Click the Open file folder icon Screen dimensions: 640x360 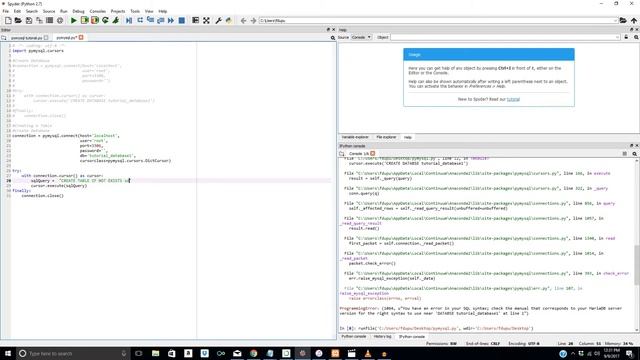18,20
